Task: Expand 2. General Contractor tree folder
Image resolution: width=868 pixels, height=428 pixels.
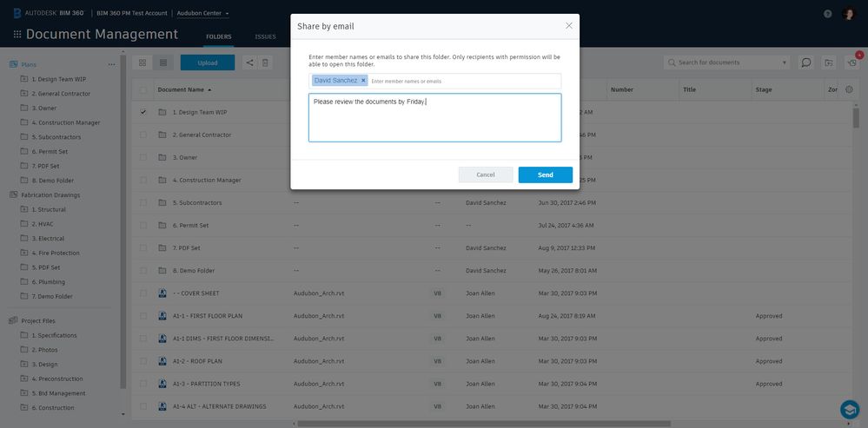Action: pos(23,94)
